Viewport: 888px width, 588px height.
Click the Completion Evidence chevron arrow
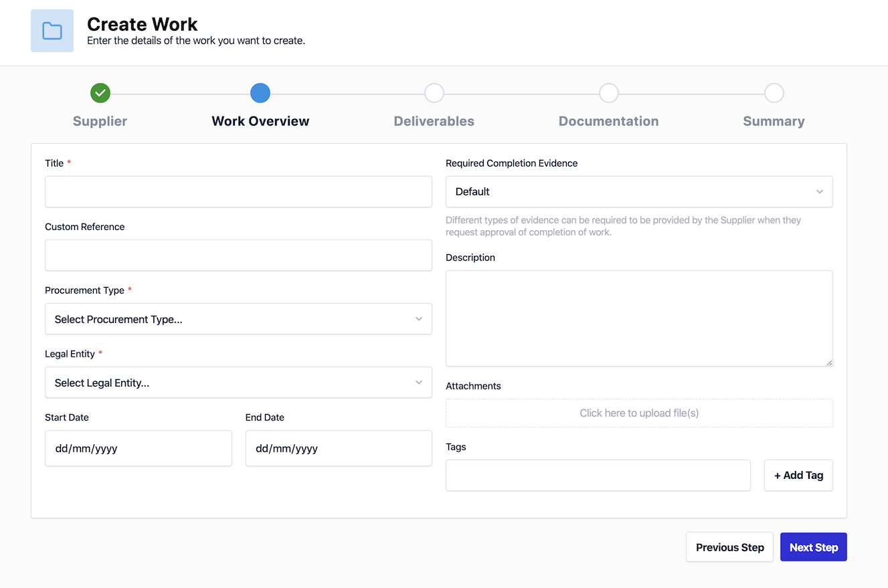pyautogui.click(x=820, y=192)
